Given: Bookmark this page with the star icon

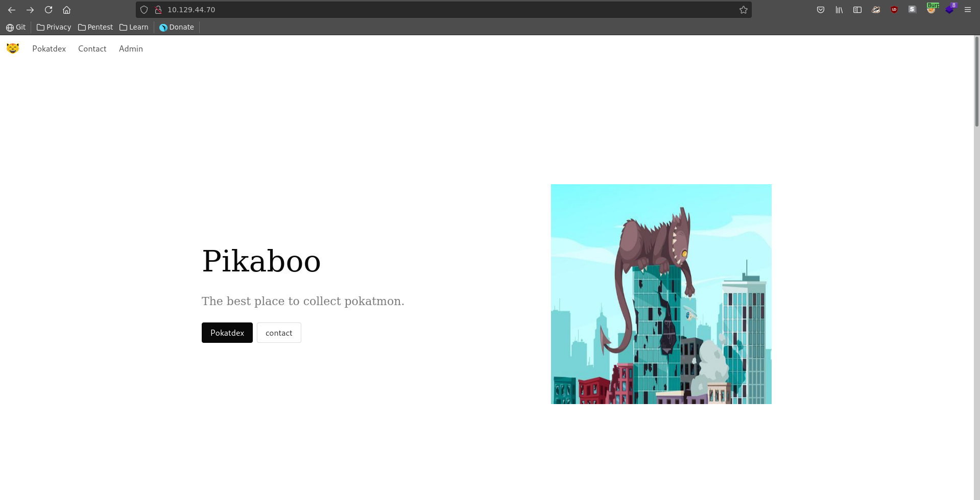Looking at the screenshot, I should tap(743, 10).
